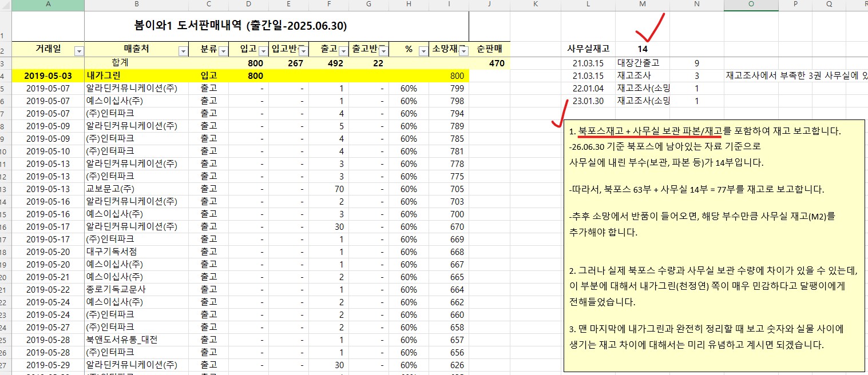
Task: Select the title cell 봄이와1 도서판매내역
Action: point(277,26)
